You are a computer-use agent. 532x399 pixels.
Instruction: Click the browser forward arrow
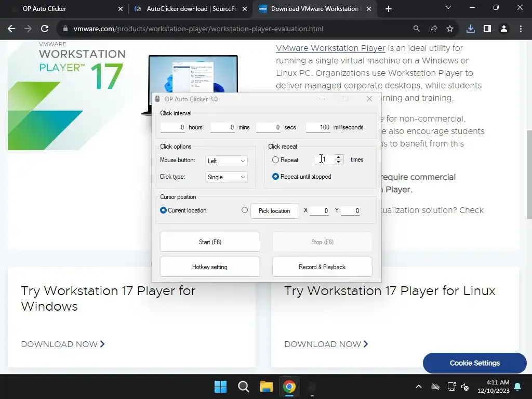pyautogui.click(x=28, y=29)
